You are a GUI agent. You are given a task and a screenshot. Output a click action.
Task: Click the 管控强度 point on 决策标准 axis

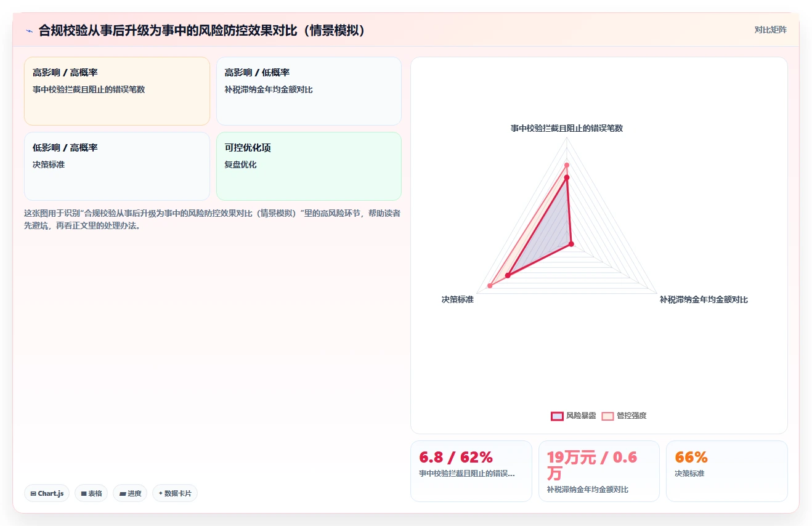(490, 285)
